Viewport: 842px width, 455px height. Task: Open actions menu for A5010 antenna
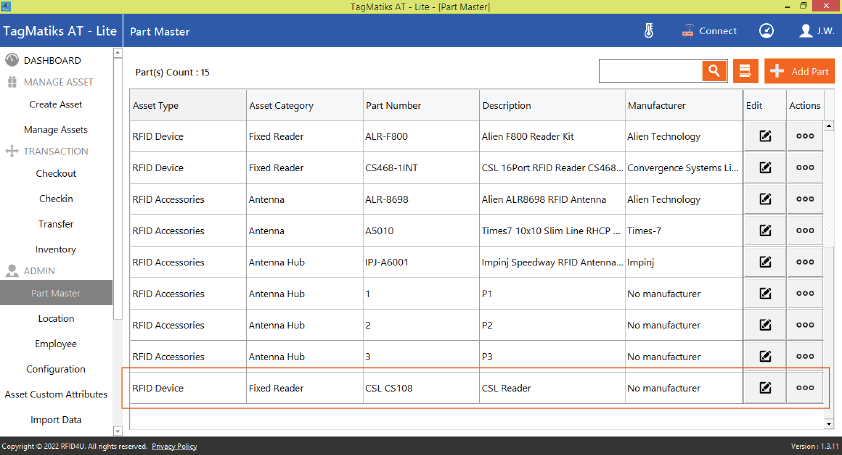click(805, 230)
